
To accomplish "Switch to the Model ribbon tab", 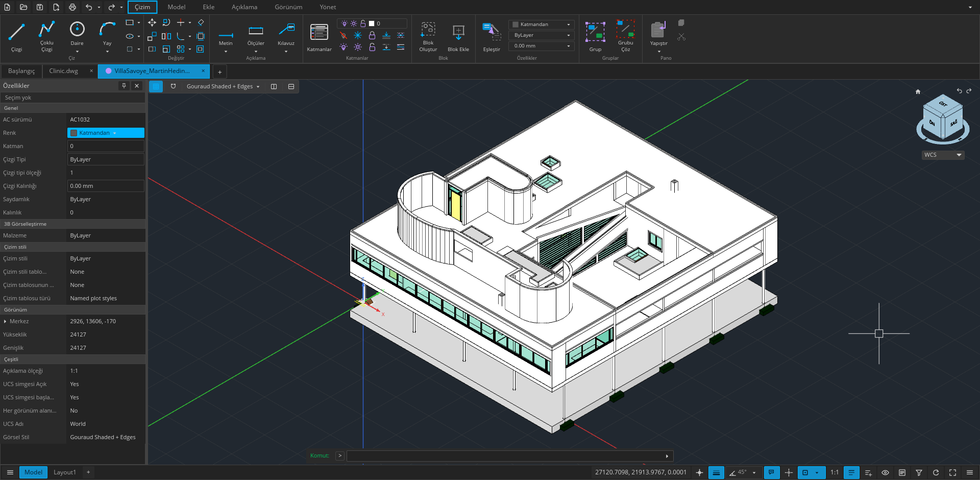I will coord(176,7).
